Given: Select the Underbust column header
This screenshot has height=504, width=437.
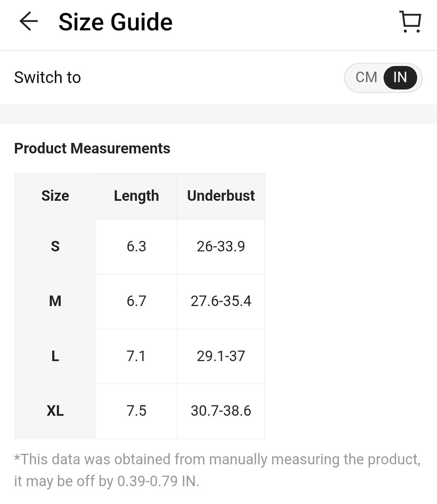Looking at the screenshot, I should click(221, 196).
